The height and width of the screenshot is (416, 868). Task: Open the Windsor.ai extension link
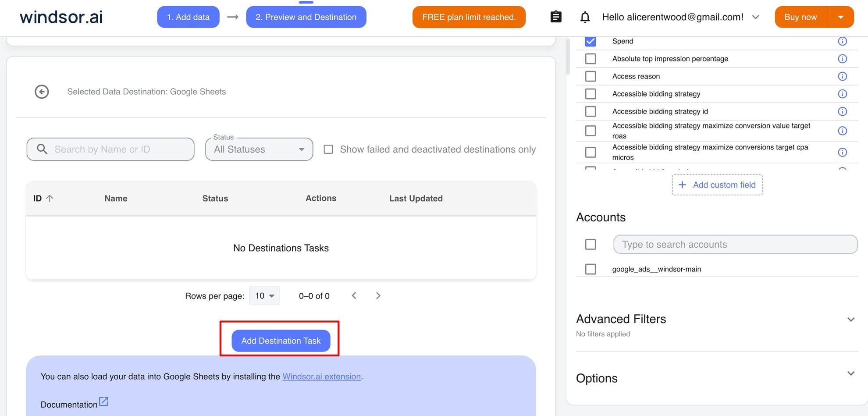point(321,376)
